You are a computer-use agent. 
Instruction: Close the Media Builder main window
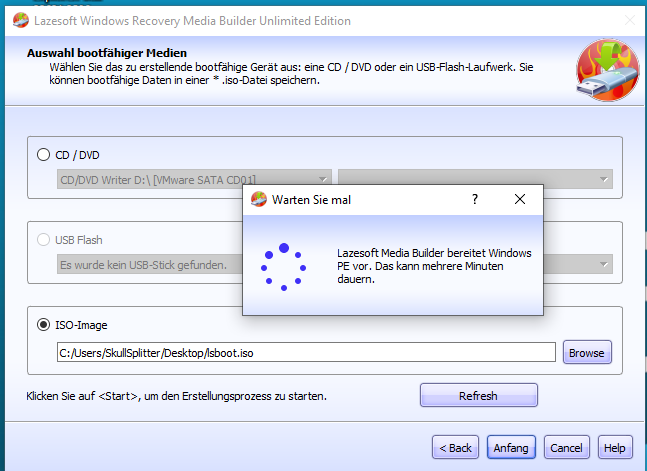click(x=630, y=20)
